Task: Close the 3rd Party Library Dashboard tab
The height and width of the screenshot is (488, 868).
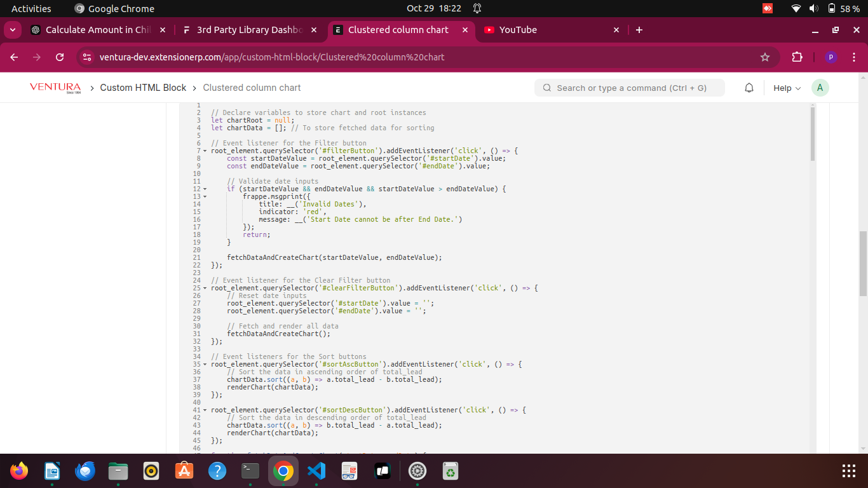Action: 313,30
